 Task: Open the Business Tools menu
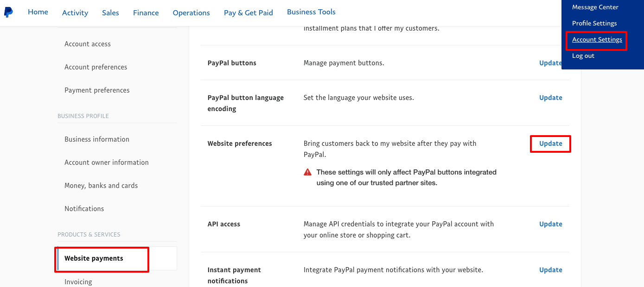point(311,12)
